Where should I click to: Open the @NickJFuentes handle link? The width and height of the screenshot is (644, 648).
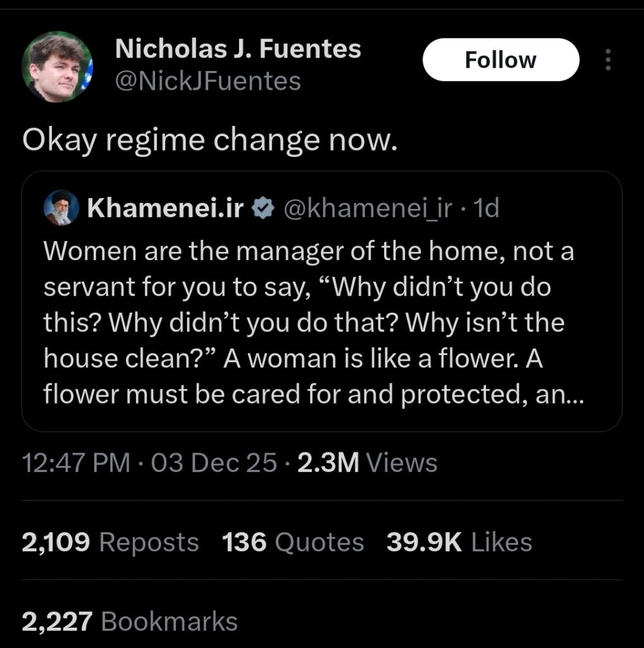(x=208, y=81)
